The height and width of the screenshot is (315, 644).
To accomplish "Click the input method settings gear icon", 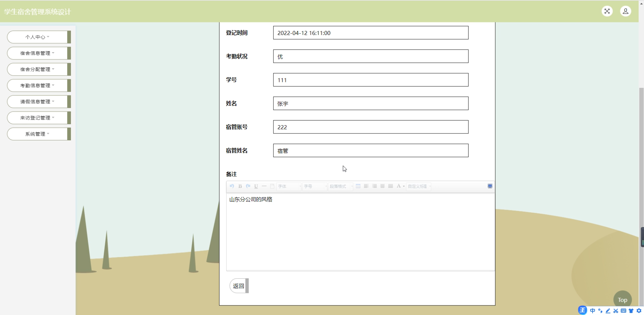I will 639,311.
